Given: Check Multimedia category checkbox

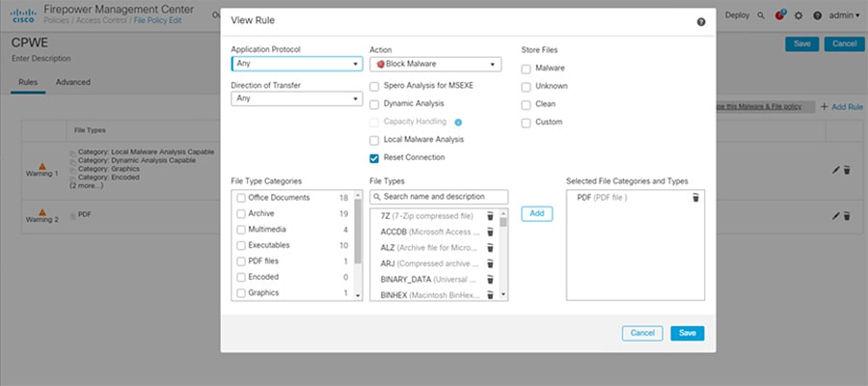Looking at the screenshot, I should coord(241,230).
